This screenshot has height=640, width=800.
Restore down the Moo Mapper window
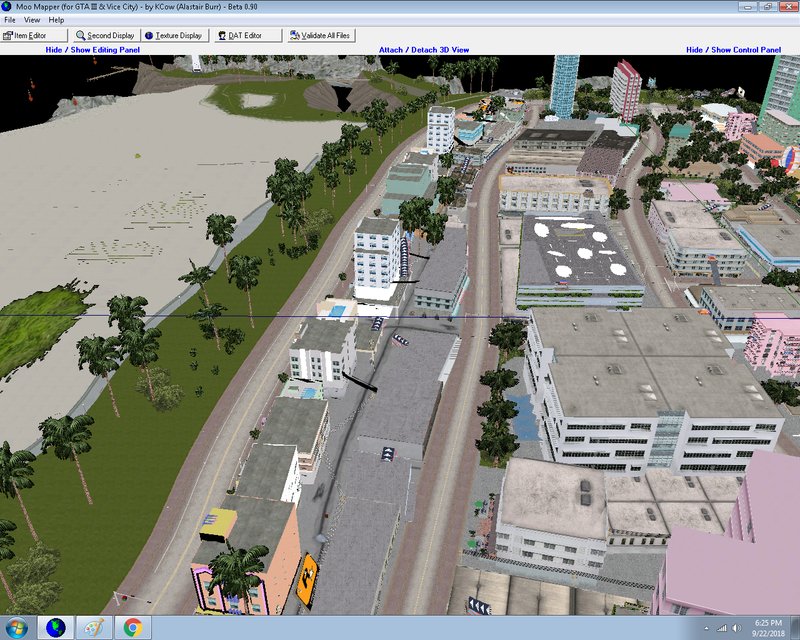[x=767, y=7]
